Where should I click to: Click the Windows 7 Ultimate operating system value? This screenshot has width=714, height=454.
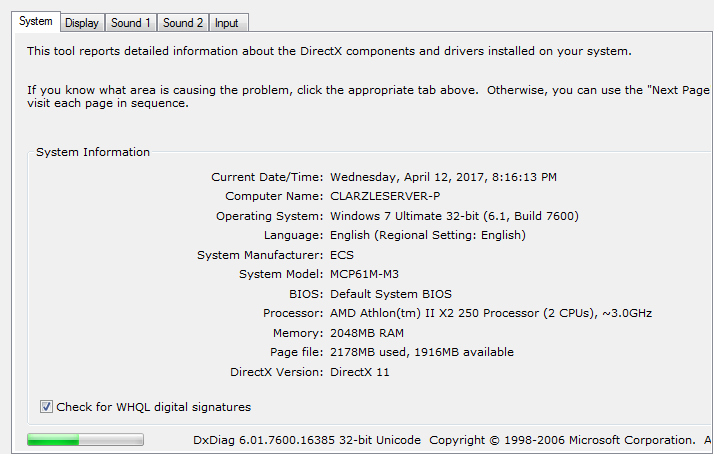tap(454, 216)
